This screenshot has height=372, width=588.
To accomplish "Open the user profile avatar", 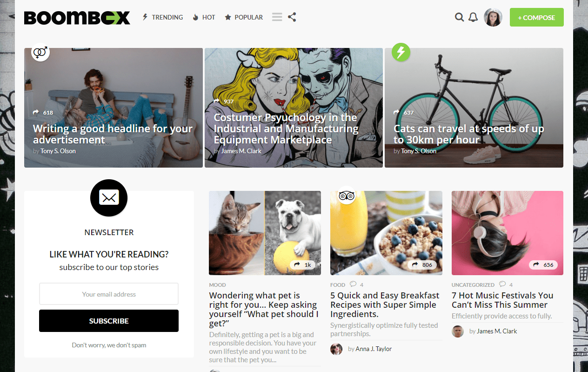I will coord(493,17).
